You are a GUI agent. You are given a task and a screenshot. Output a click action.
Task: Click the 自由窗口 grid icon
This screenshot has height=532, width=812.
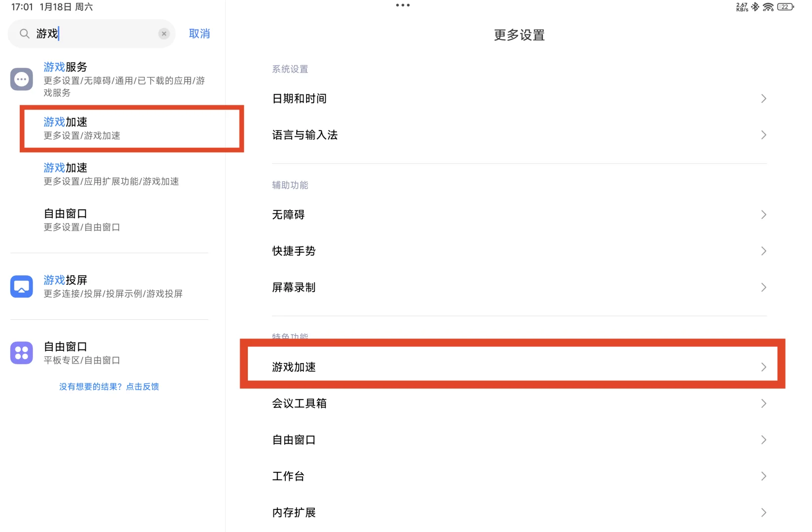(x=21, y=353)
